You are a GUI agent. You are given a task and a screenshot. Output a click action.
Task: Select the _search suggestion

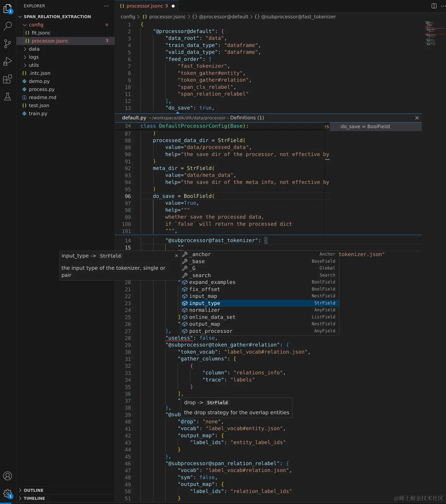[x=260, y=275]
